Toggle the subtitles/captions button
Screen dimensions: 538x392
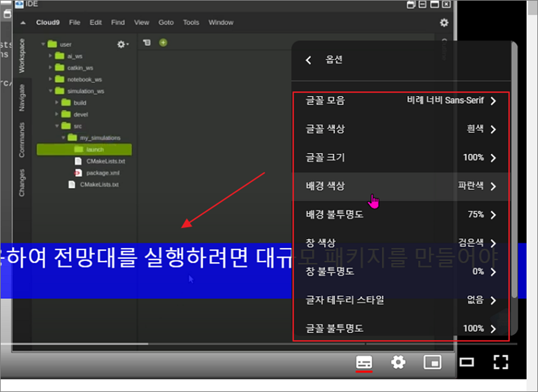tap(364, 362)
